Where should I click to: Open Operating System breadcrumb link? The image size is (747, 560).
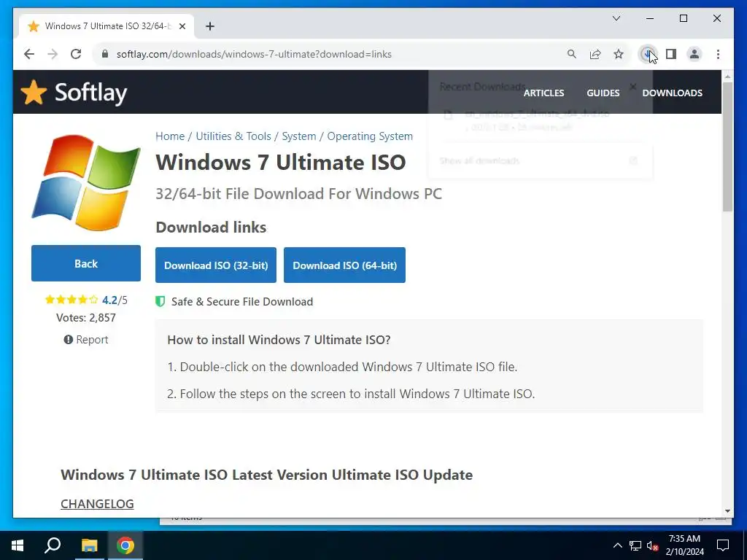pos(370,136)
